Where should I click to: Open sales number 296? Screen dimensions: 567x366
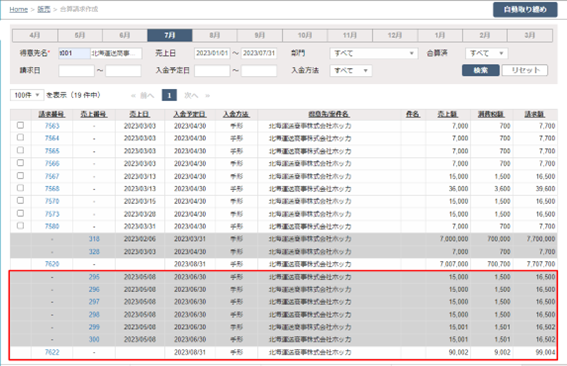(x=94, y=289)
